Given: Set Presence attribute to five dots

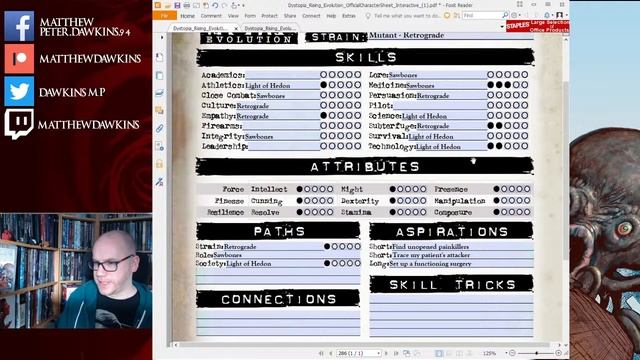Looking at the screenshot, I should (x=527, y=189).
